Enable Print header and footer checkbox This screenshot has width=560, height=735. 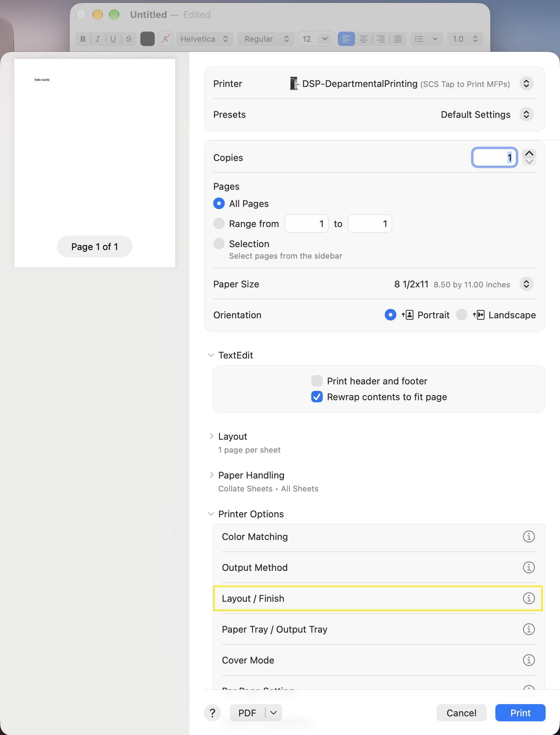point(317,381)
